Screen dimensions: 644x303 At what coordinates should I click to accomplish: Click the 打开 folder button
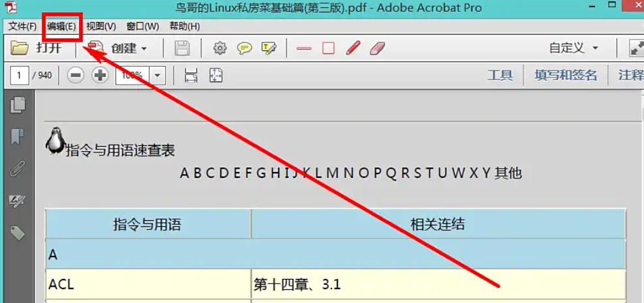(36, 48)
